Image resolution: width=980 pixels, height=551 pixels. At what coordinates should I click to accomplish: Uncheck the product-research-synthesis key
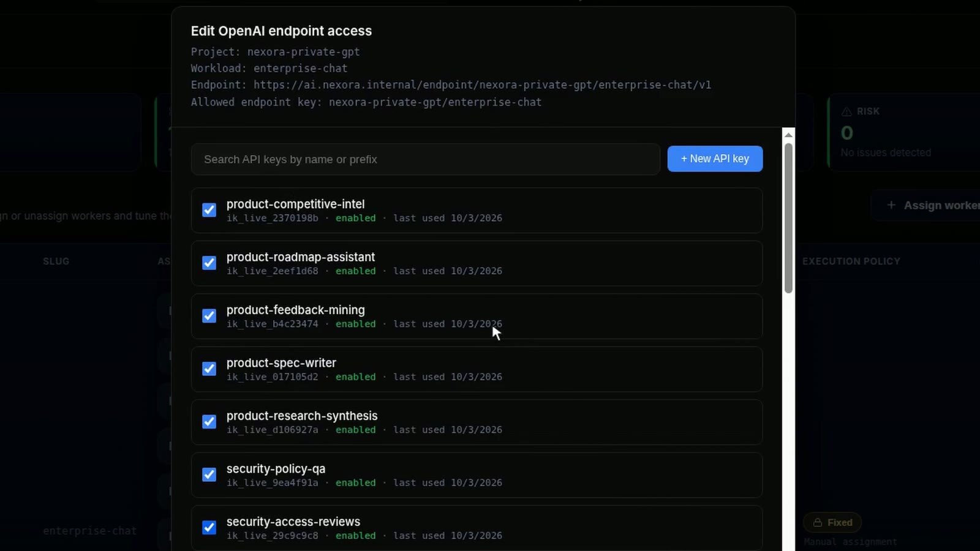coord(209,422)
